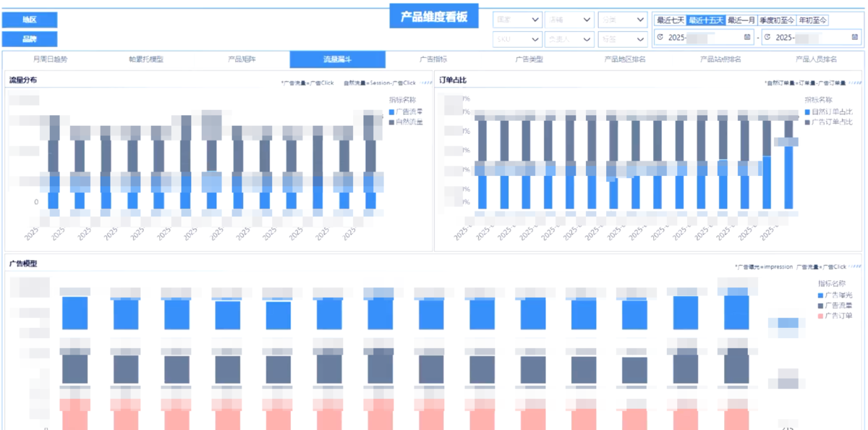
Task: Expand the 国家 dropdown filter
Action: tap(517, 20)
